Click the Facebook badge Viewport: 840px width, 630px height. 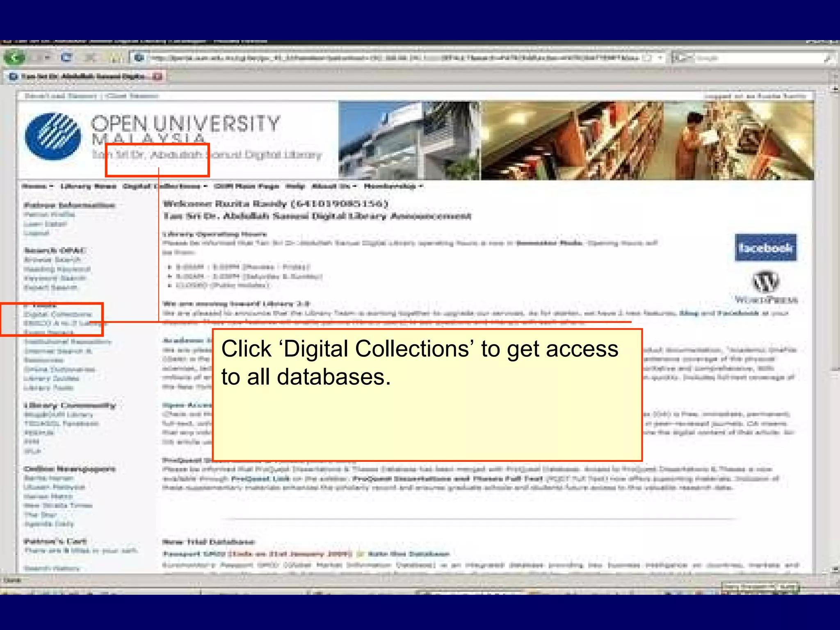(765, 248)
